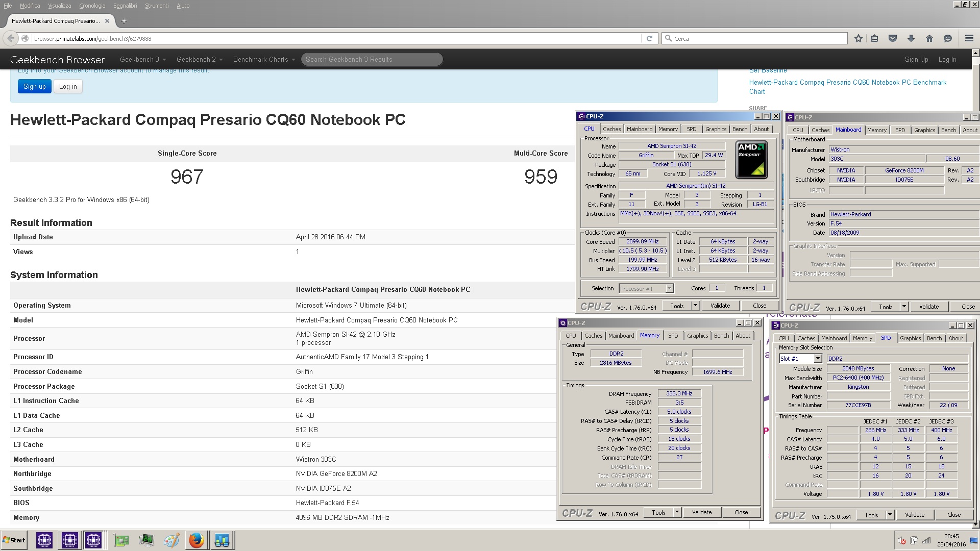Click the first CPU-Z taskbar icon
Screen dimensions: 980x551
point(44,540)
